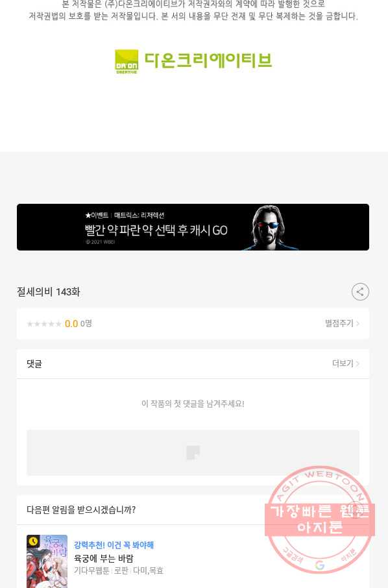Expand comments with 더보기 chevron
The width and height of the screenshot is (388, 588).
click(346, 363)
